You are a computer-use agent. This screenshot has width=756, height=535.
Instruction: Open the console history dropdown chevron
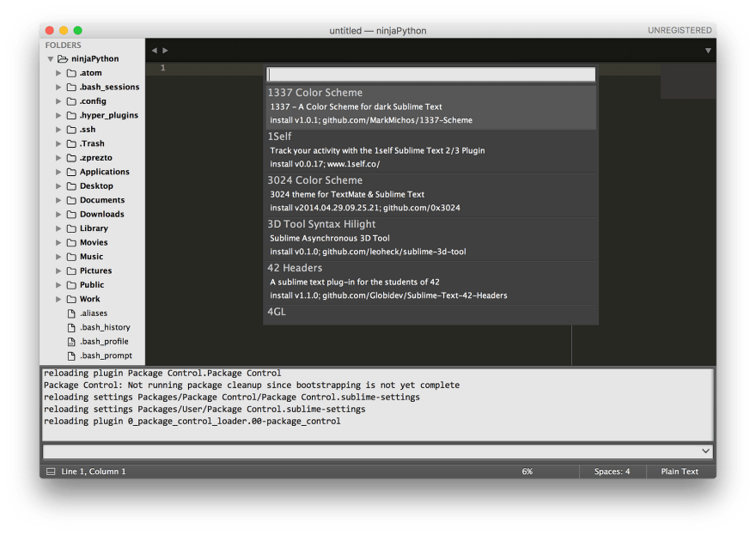point(705,451)
